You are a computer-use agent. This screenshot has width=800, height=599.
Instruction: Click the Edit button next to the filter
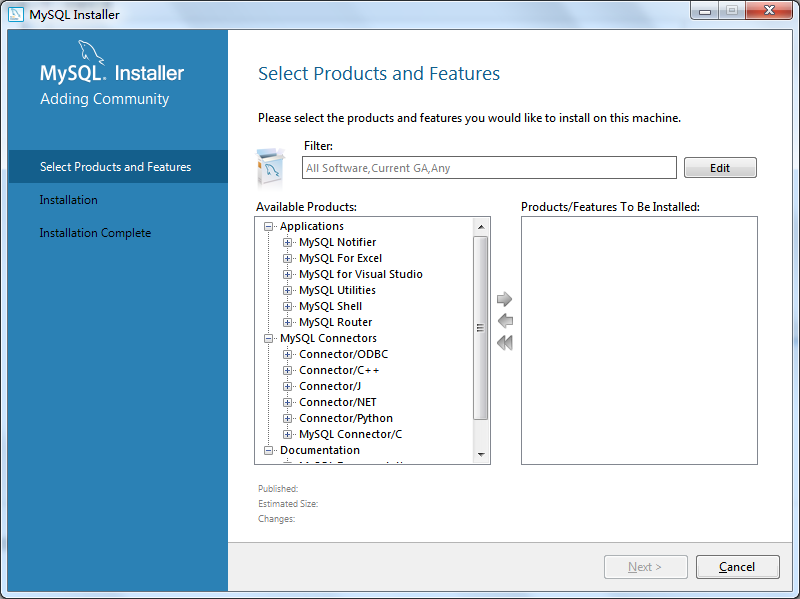[720, 167]
